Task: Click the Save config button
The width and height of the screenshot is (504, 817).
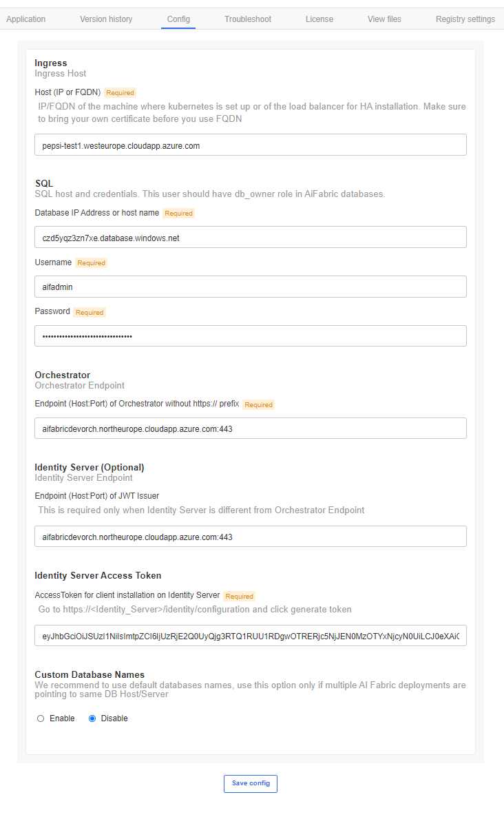Action: [250, 783]
